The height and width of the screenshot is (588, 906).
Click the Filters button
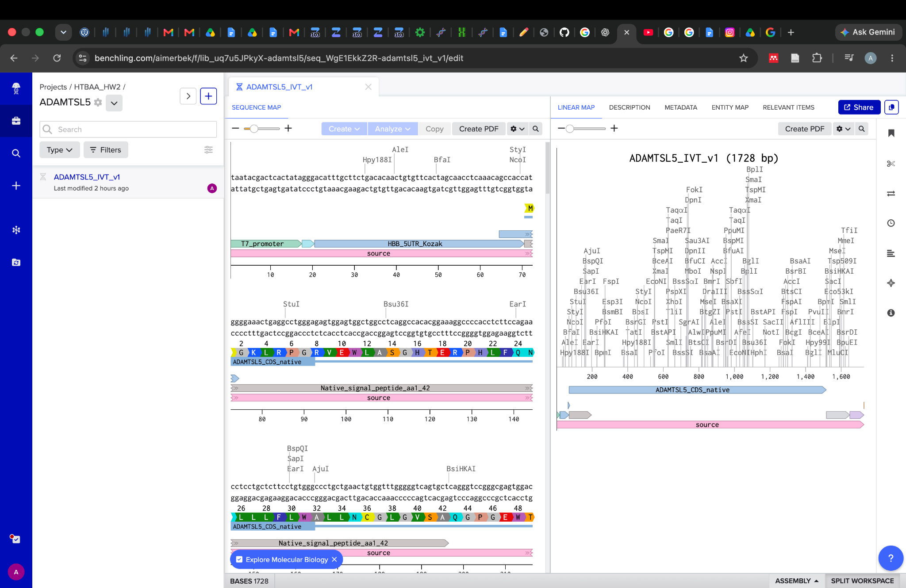click(x=106, y=150)
